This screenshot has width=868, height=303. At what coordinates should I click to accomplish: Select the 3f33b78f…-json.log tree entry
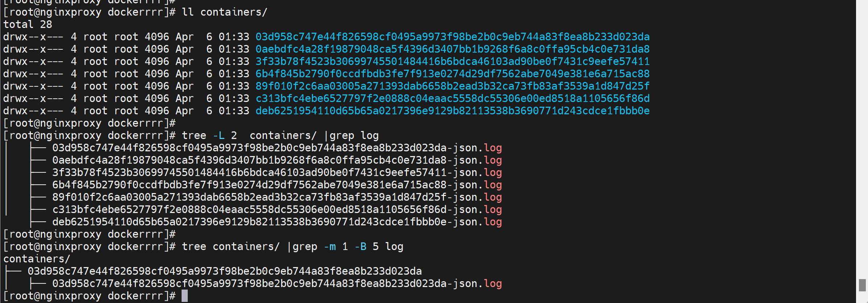(277, 172)
